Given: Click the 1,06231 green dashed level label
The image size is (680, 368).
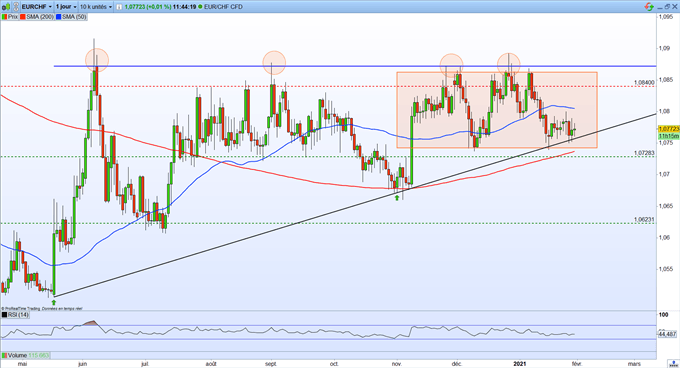Looking at the screenshot, I should click(x=644, y=220).
